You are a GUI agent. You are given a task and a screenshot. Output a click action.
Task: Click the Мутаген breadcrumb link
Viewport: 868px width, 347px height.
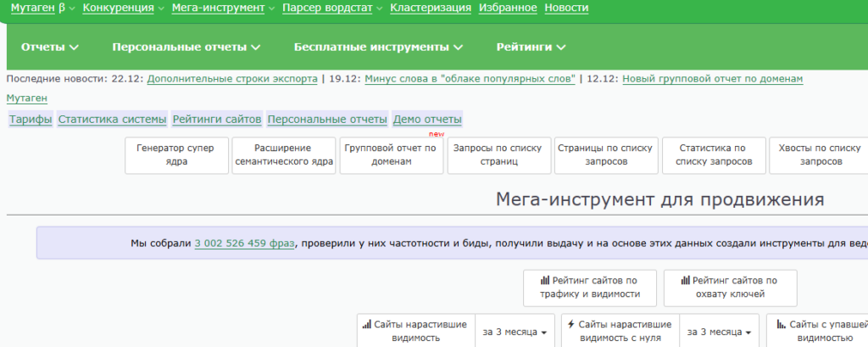coord(26,98)
